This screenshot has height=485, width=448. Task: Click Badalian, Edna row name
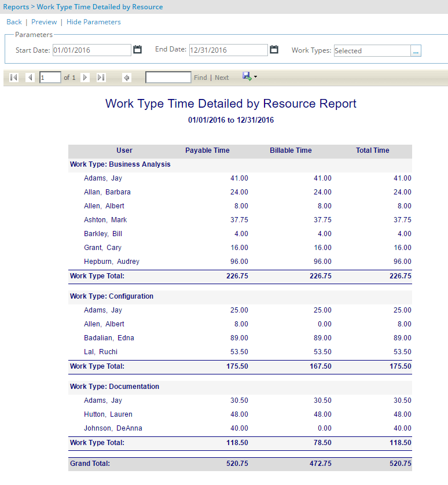pyautogui.click(x=109, y=338)
